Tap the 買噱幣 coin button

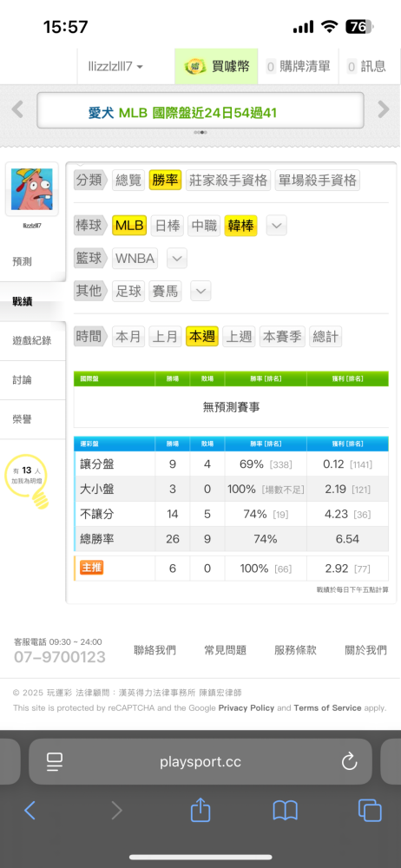[x=217, y=67]
